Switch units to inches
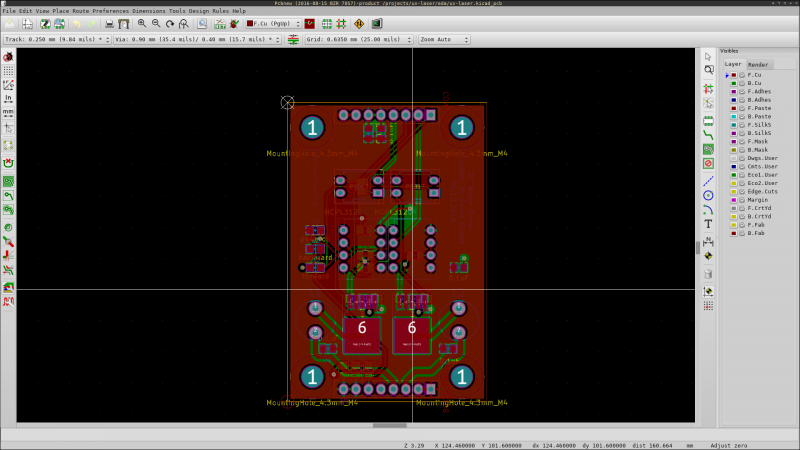 [x=8, y=98]
